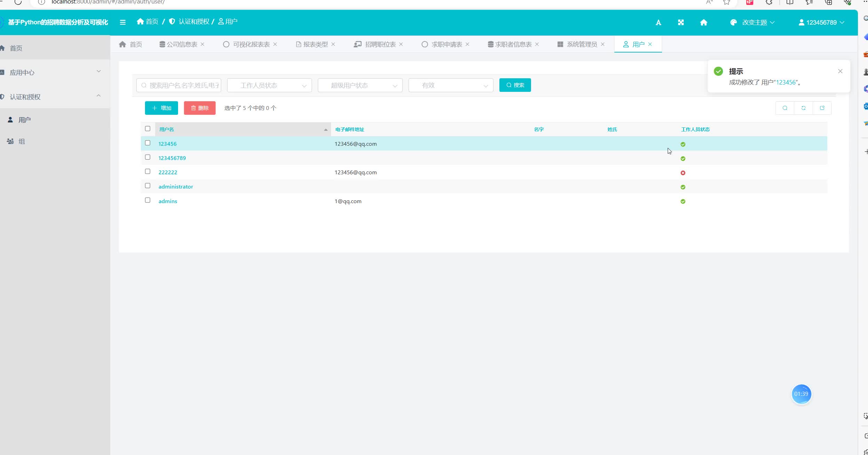The height and width of the screenshot is (455, 868).
Task: Close the 招聘职位表 tab
Action: (x=401, y=44)
